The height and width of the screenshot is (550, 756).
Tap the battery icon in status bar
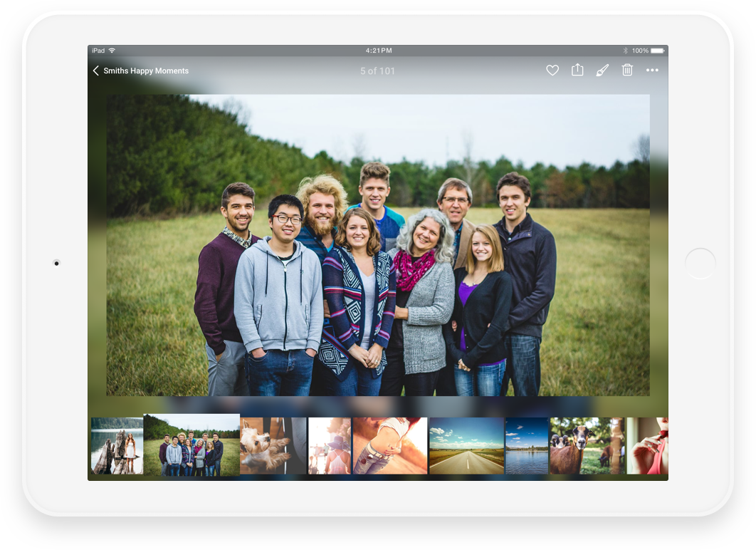click(x=657, y=51)
